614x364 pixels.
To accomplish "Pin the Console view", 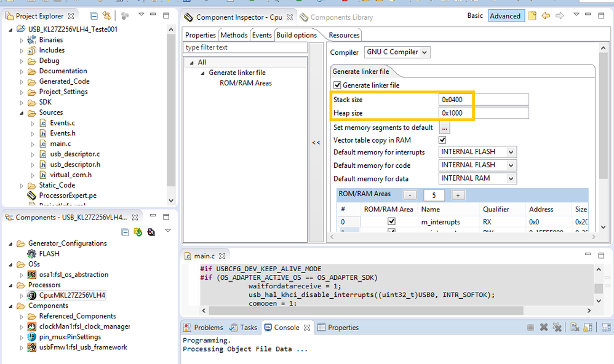I will tap(606, 327).
